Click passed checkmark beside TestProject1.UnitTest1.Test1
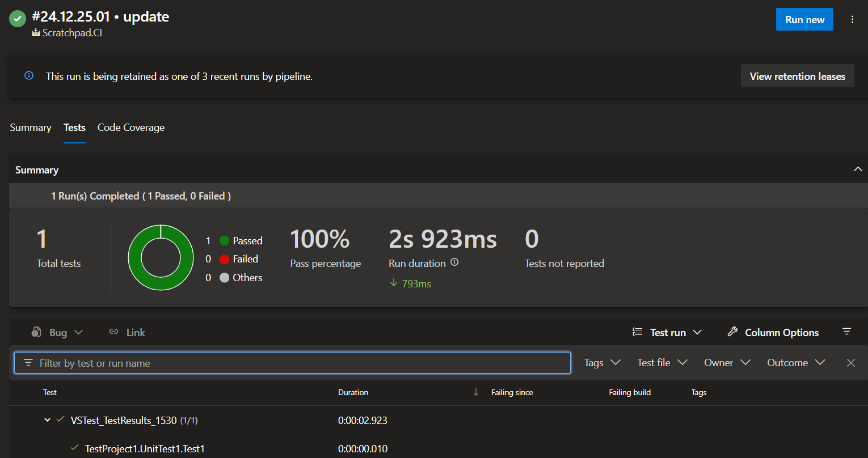The width and height of the screenshot is (868, 458). [x=74, y=448]
